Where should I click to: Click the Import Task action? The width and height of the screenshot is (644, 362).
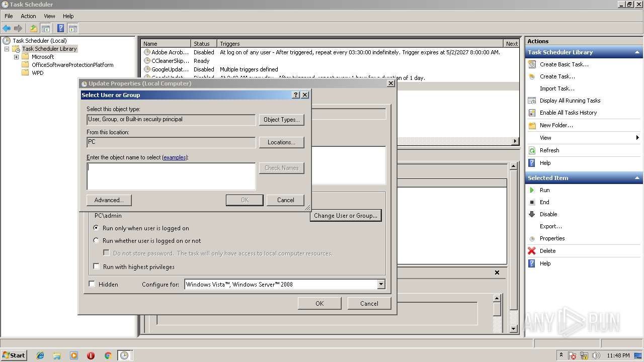[x=557, y=88]
